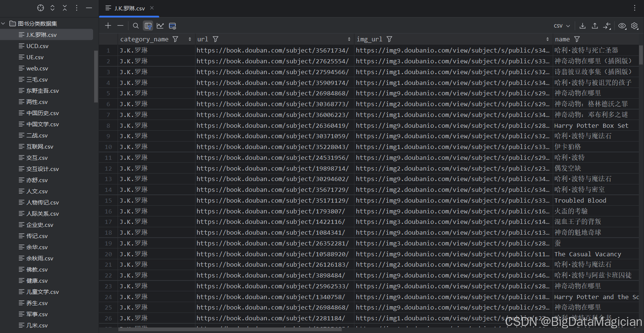
Task: Hide the project tool window
Action: tap(89, 8)
